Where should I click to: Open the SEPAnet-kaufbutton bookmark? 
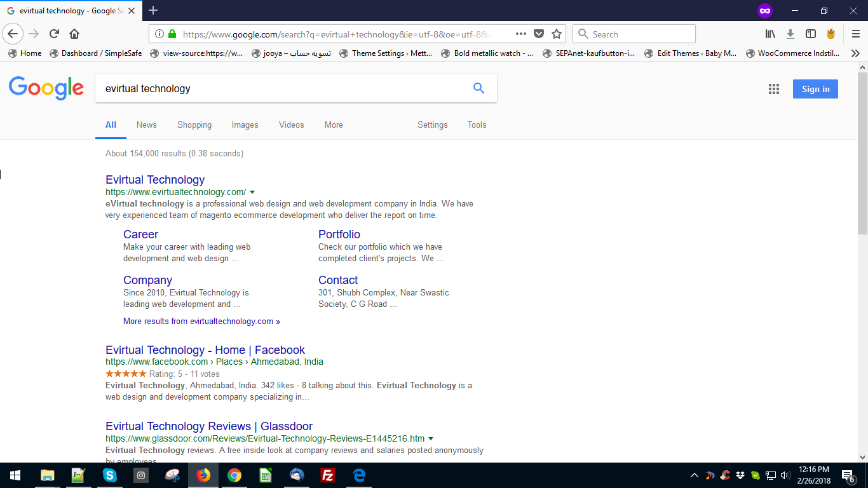pyautogui.click(x=589, y=53)
